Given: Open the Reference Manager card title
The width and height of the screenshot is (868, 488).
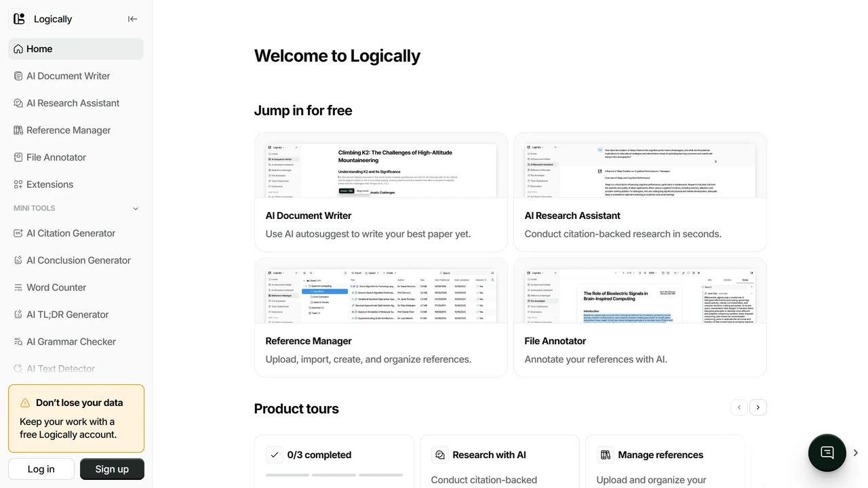Looking at the screenshot, I should pos(309,341).
